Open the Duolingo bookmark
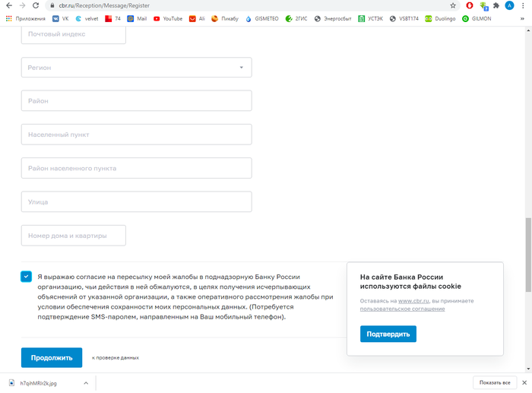Image resolution: width=532 pixels, height=393 pixels. tap(439, 18)
